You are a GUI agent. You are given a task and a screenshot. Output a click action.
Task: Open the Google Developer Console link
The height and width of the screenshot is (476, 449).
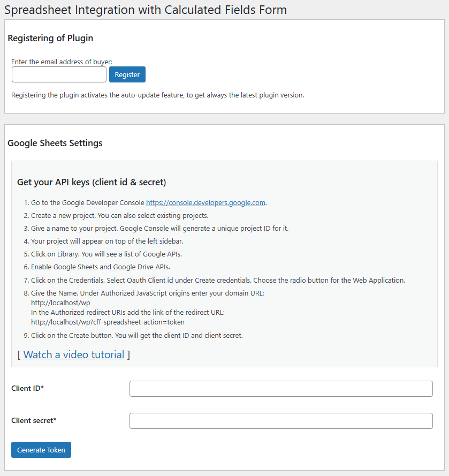click(206, 202)
